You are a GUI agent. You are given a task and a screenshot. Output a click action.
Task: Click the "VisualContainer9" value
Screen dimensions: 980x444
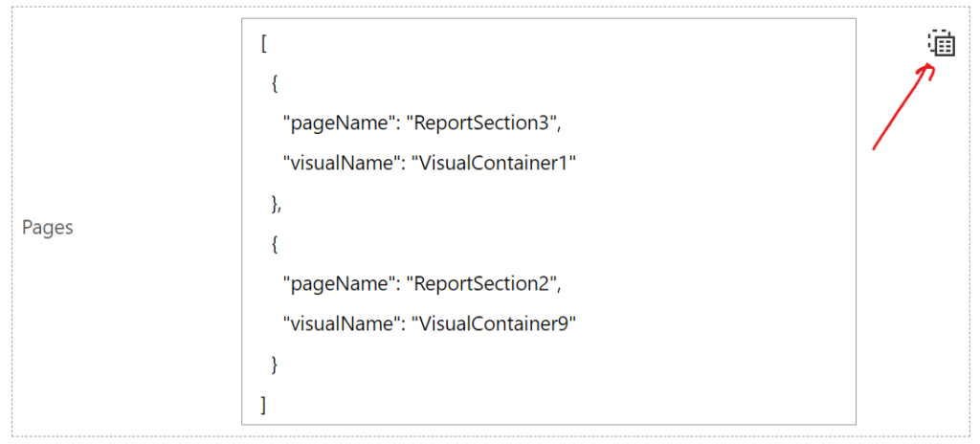494,324
